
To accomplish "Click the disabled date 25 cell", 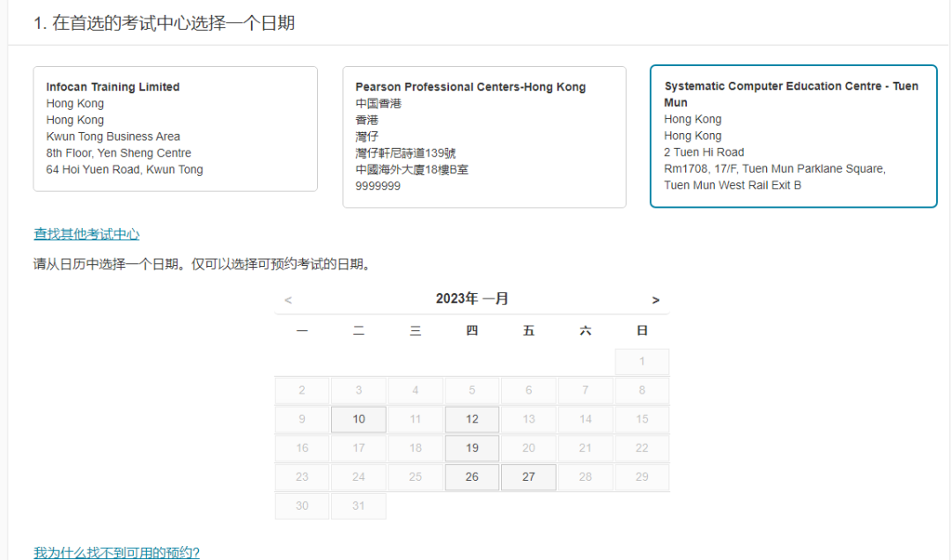I will (x=416, y=477).
